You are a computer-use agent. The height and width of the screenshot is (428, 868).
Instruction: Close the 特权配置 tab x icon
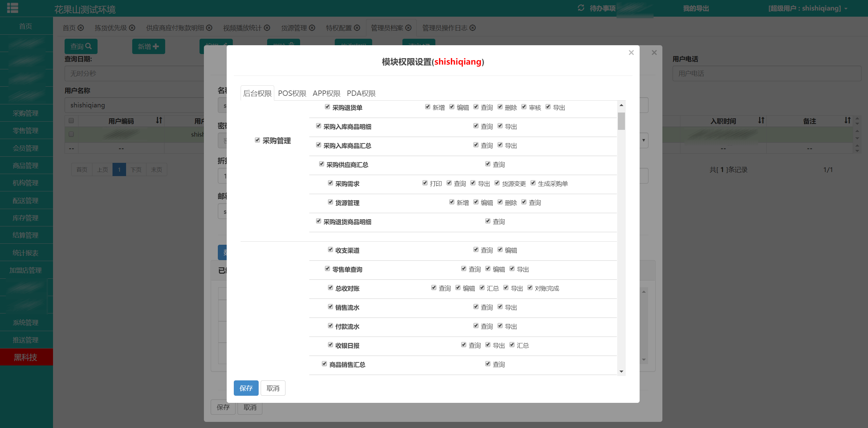coord(357,28)
